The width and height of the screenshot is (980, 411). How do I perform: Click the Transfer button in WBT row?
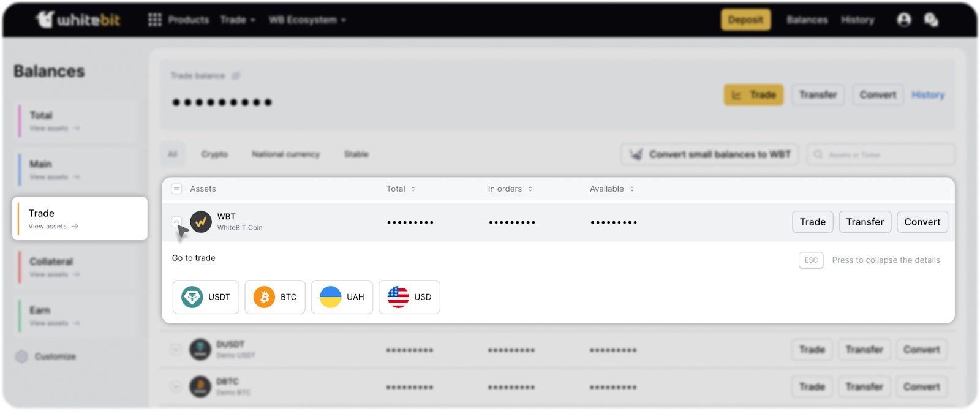865,222
